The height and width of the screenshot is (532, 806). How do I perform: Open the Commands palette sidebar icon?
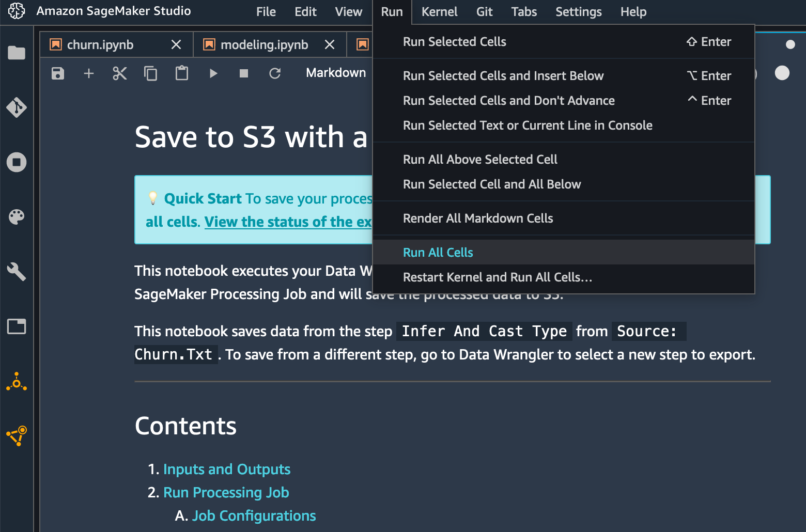pos(17,217)
